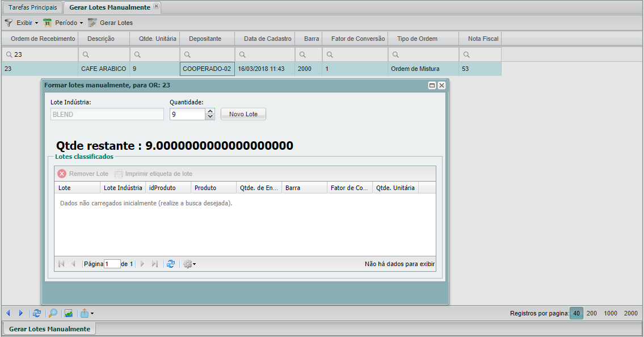This screenshot has height=337, width=644.
Task: Increase Quantidade with up spinner arrow
Action: click(x=211, y=111)
